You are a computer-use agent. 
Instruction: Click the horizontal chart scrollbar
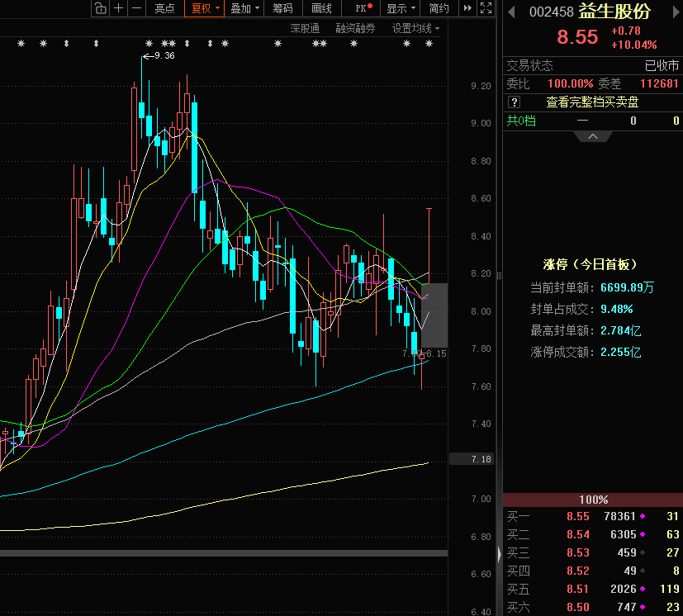pos(224,553)
